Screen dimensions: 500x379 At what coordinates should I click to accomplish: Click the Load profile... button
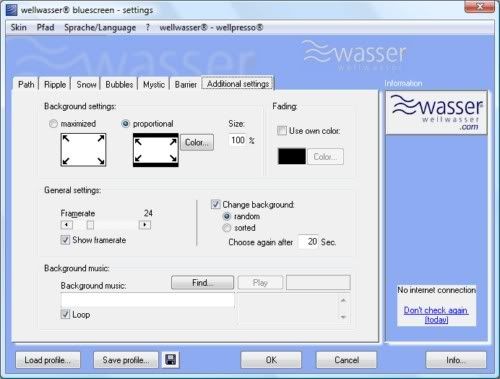point(48,360)
